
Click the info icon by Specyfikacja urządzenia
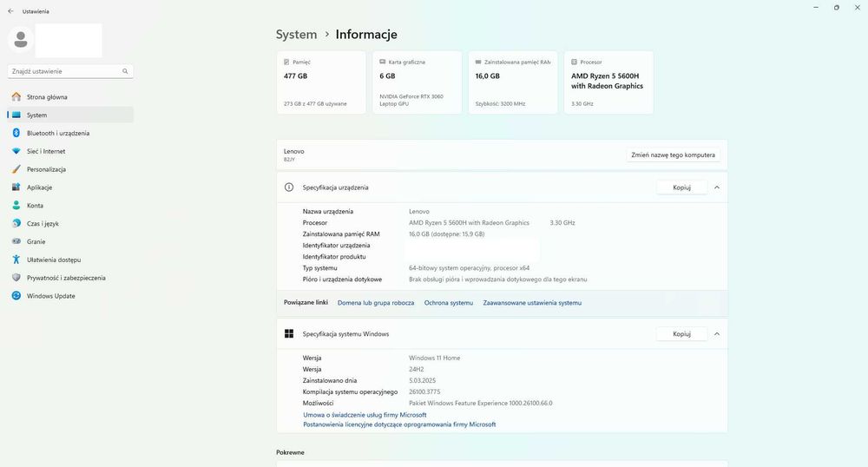click(x=289, y=187)
